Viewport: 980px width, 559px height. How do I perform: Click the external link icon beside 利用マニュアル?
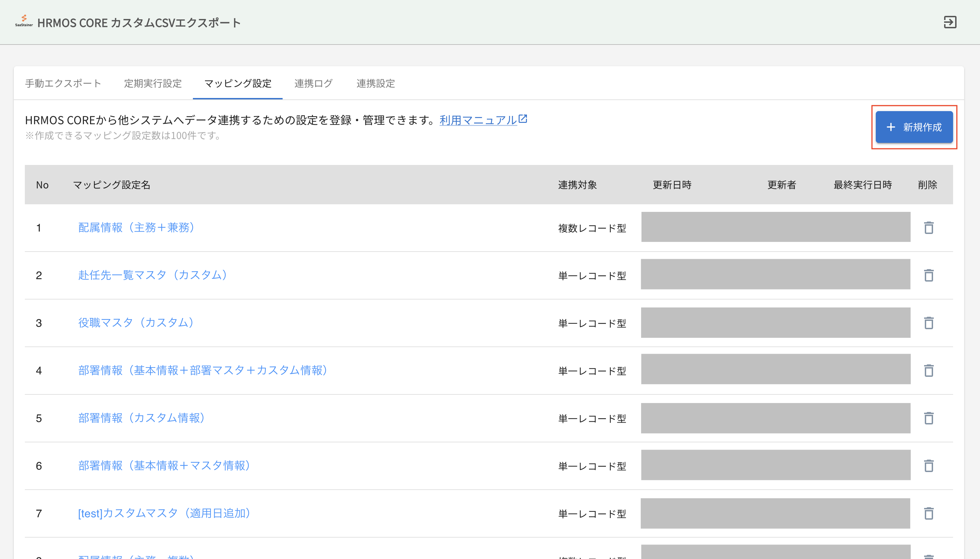pyautogui.click(x=523, y=119)
